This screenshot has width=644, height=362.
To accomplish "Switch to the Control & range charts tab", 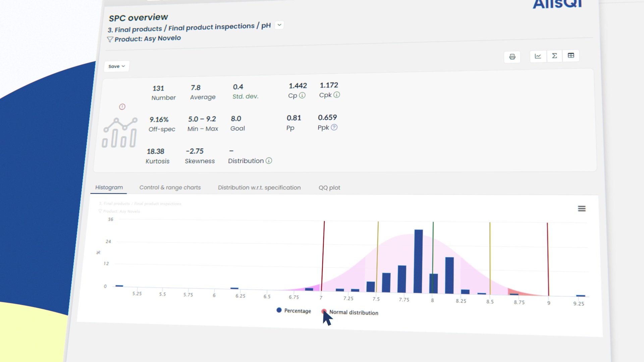I will point(170,187).
